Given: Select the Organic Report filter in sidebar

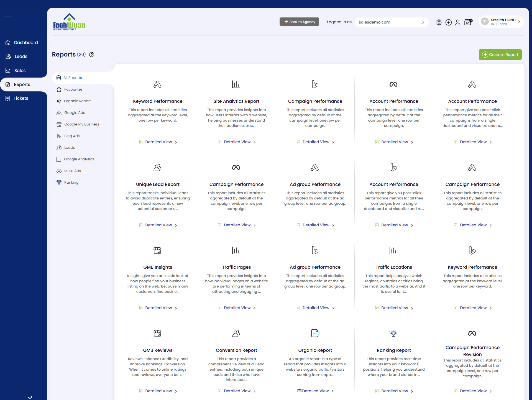Looking at the screenshot, I should (74, 101).
